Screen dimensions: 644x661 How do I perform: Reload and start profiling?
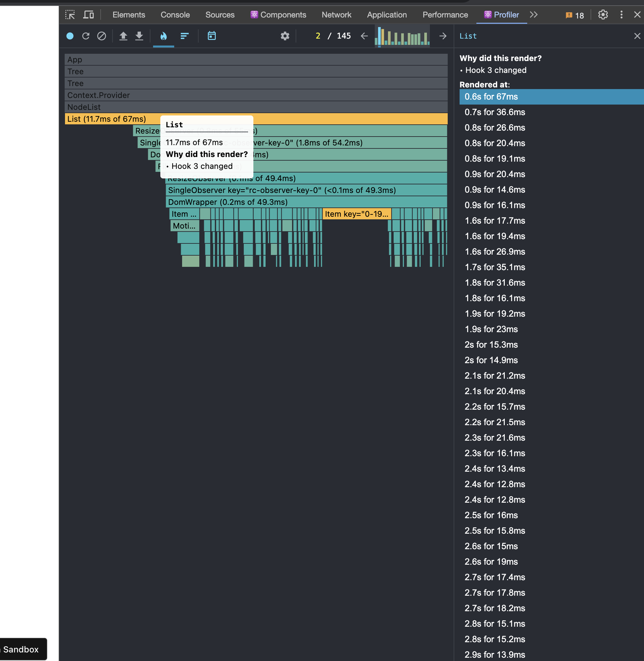tap(86, 36)
